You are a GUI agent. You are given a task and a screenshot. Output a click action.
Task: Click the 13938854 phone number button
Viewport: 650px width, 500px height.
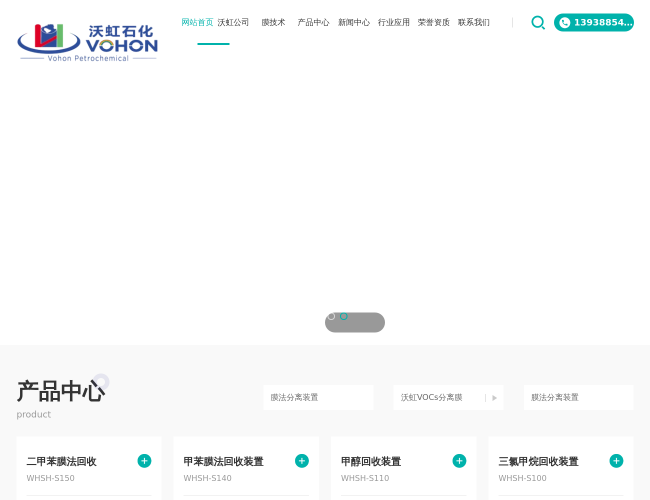(x=602, y=23)
